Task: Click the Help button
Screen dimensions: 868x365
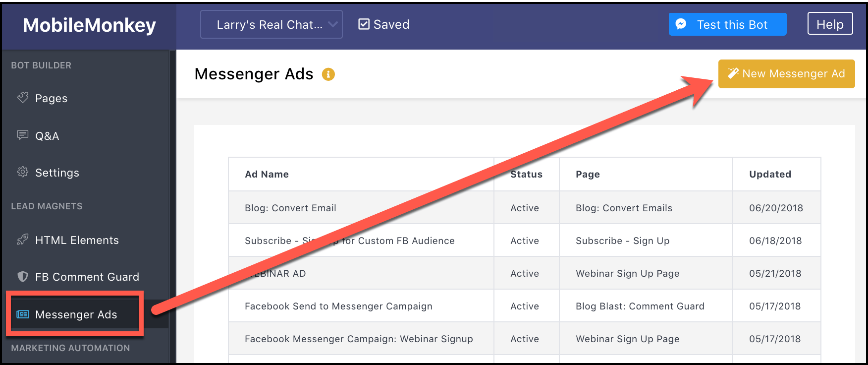Action: 830,24
